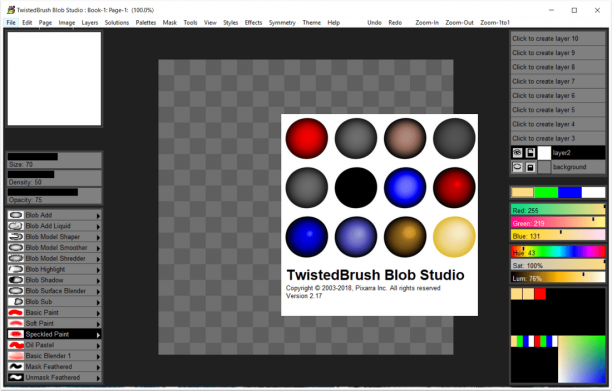Select the Blob Sub brush icon
This screenshot has width=612, height=391.
(x=16, y=302)
